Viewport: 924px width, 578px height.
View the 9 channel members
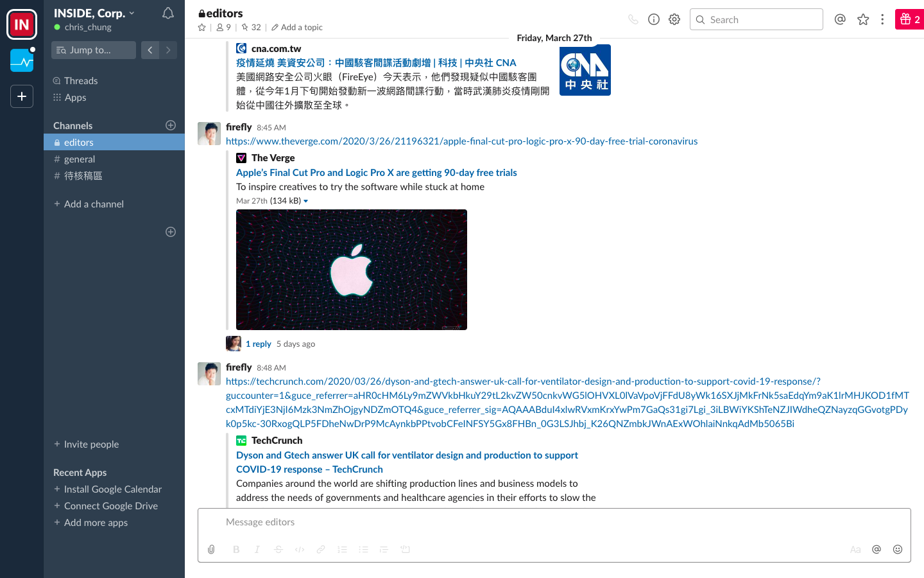coord(223,28)
